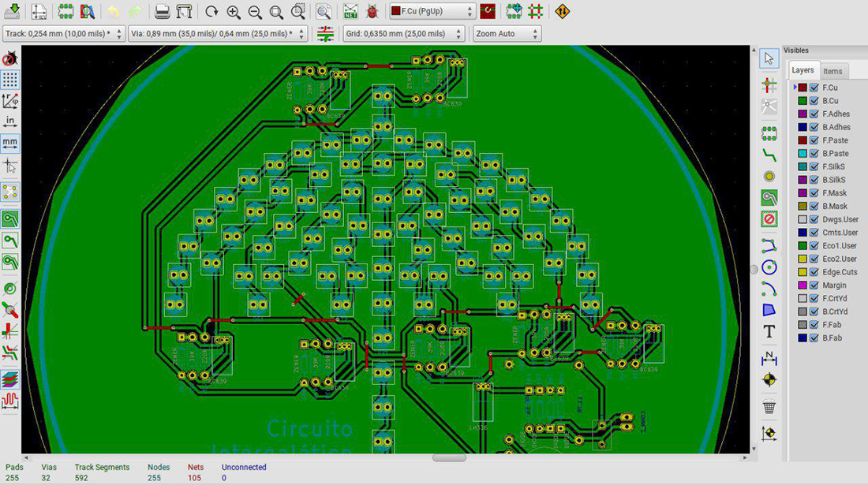Select the arrow cursor tool
The width and height of the screenshot is (868, 485).
769,58
